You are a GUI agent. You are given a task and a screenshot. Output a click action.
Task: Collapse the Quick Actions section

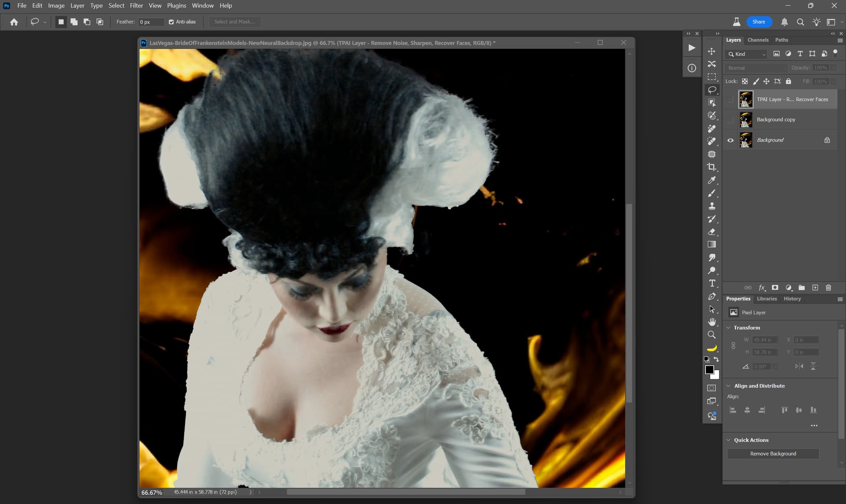point(728,440)
